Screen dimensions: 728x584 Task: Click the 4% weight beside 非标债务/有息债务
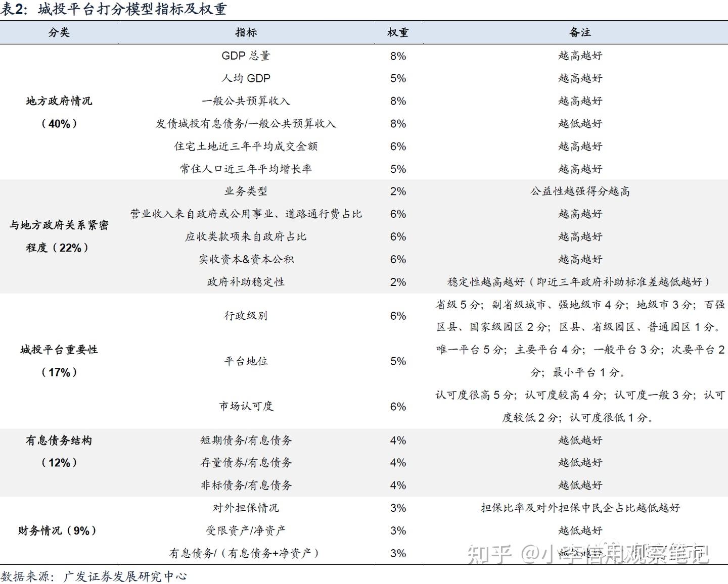point(398,485)
